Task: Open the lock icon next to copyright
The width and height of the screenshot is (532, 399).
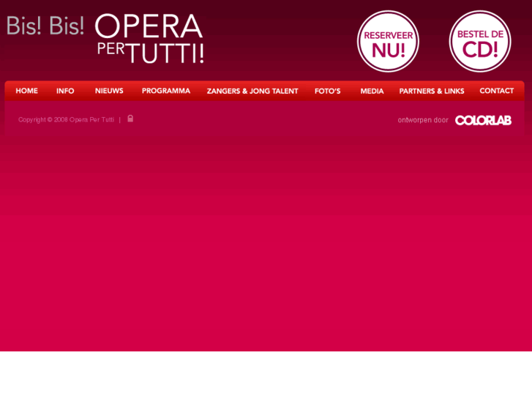Action: (130, 119)
